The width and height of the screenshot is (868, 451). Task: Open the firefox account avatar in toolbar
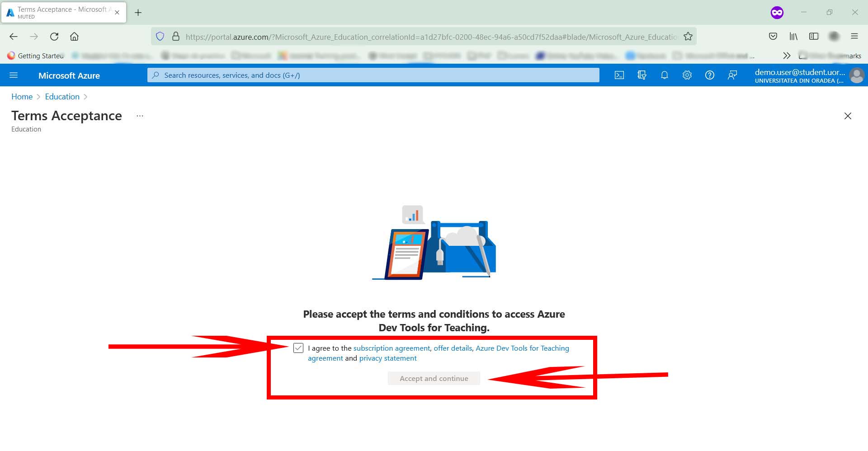pos(834,37)
